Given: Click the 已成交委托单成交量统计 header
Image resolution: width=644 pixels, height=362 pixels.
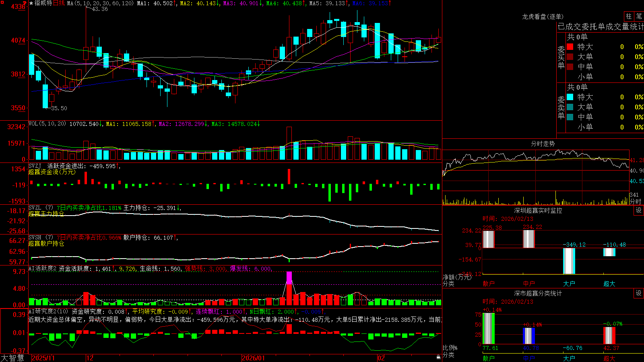Looking at the screenshot, I should 601,27.
